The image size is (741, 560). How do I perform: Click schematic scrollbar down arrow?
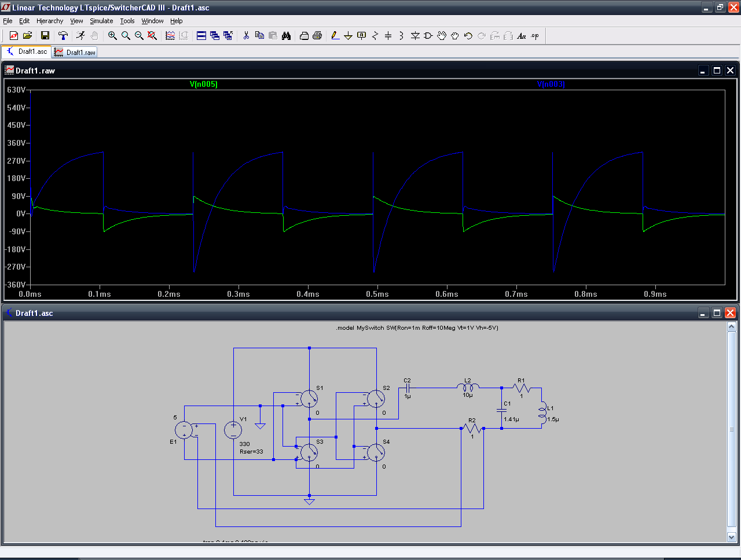pos(732,537)
